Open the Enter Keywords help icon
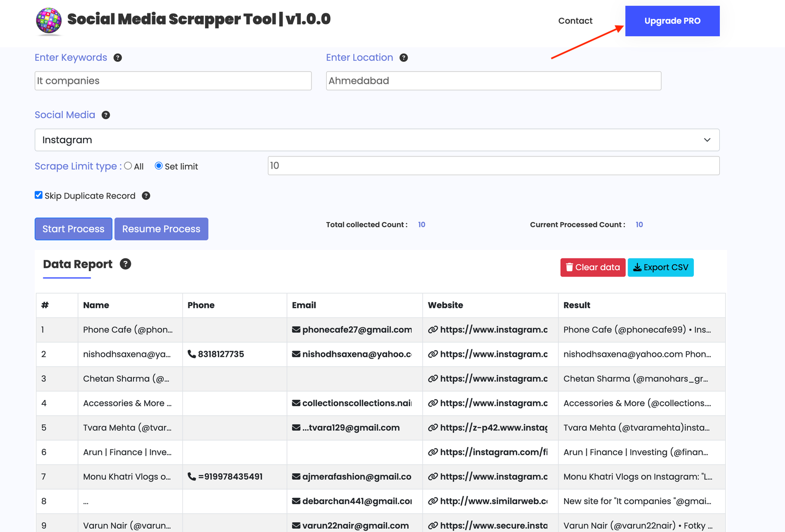Image resolution: width=785 pixels, height=532 pixels. [118, 58]
